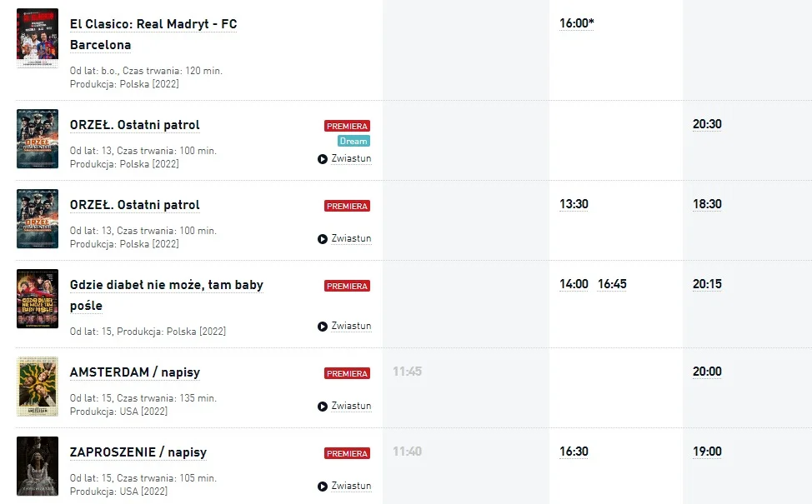
Task: Click the play icon for the second ORZEŁ listing
Action: point(322,239)
